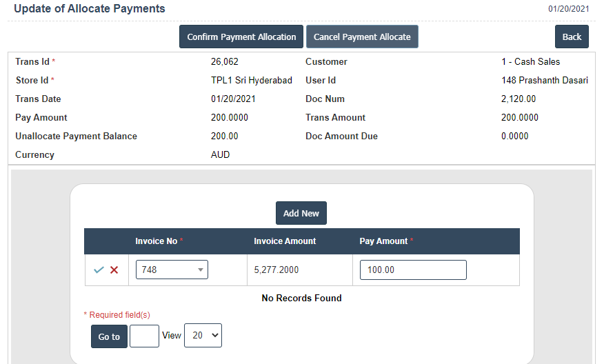This screenshot has height=364, width=604.
Task: Click the No Records Found message
Action: 301,299
